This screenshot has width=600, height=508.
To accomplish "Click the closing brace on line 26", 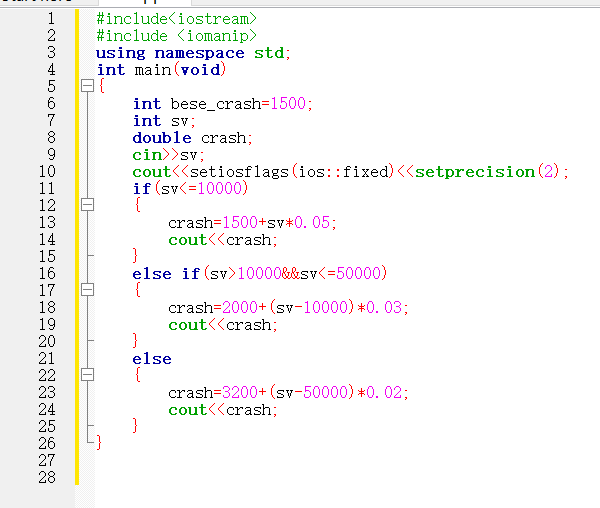I will pos(99,443).
